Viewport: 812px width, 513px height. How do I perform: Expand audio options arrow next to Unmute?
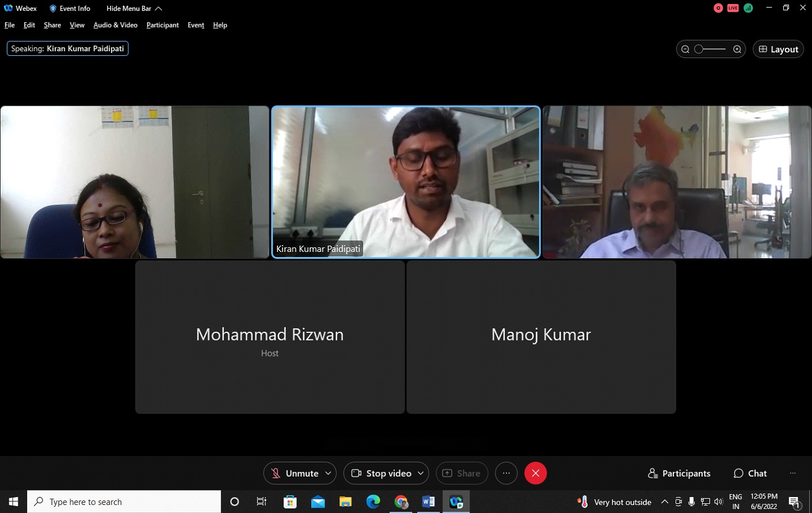point(328,473)
